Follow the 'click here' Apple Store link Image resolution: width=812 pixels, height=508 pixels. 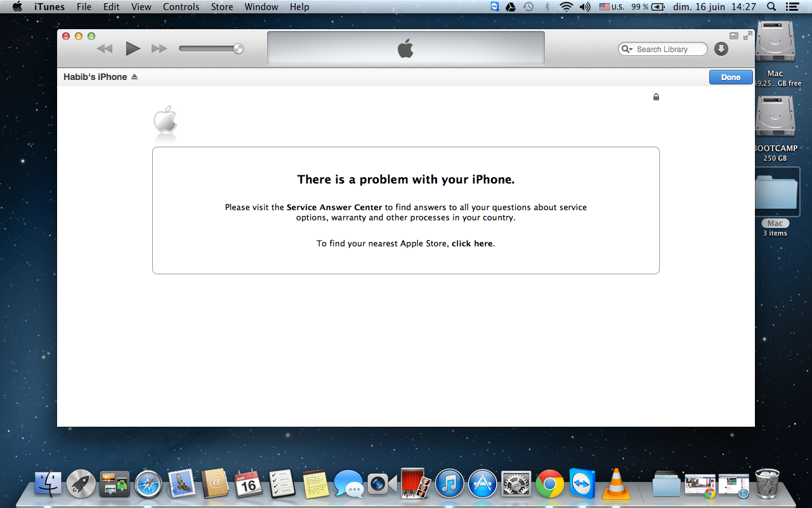click(472, 243)
